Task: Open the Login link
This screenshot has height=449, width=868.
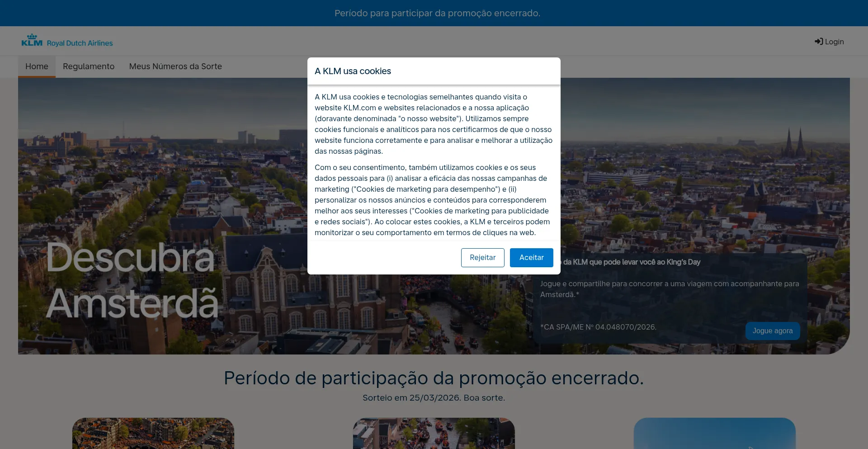Action: (x=829, y=42)
